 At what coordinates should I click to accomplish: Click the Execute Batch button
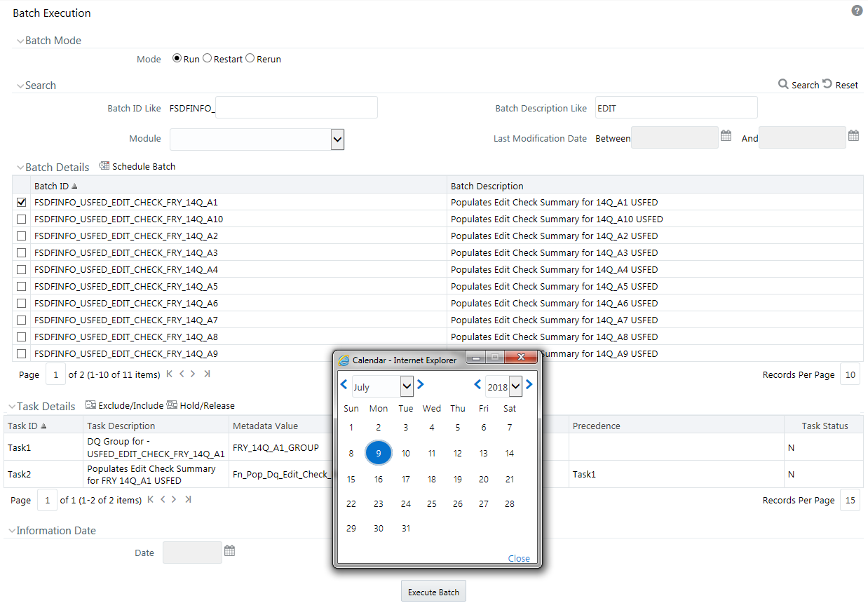(433, 590)
